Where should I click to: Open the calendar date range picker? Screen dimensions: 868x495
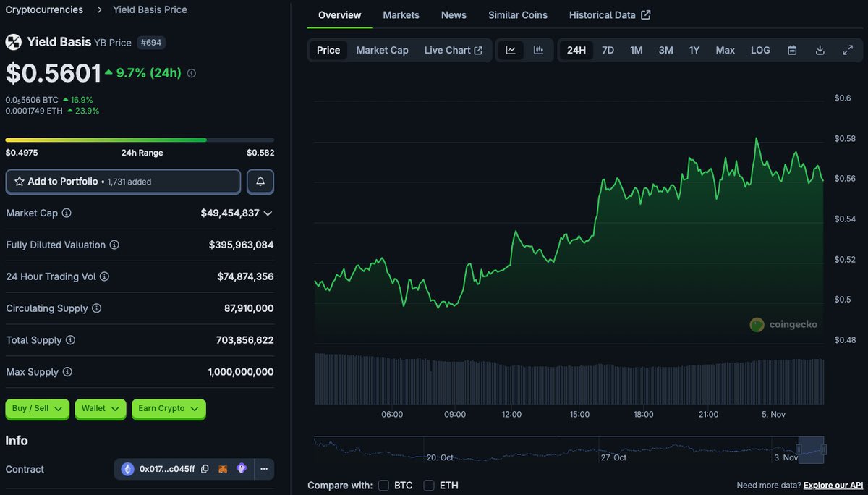pyautogui.click(x=792, y=50)
